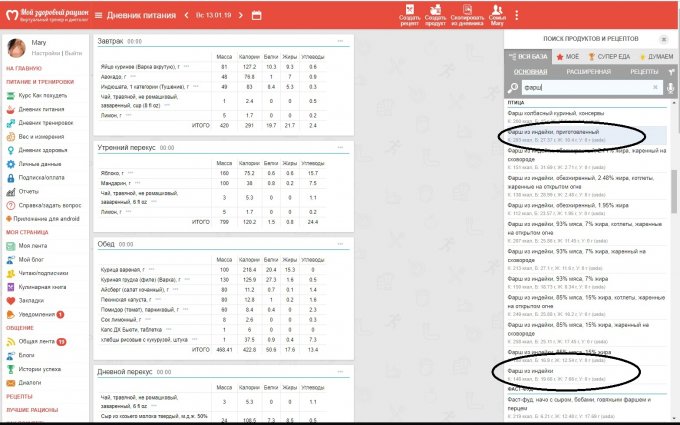Open the calendar date picker
Screen dimensions: 680x425
[256, 15]
